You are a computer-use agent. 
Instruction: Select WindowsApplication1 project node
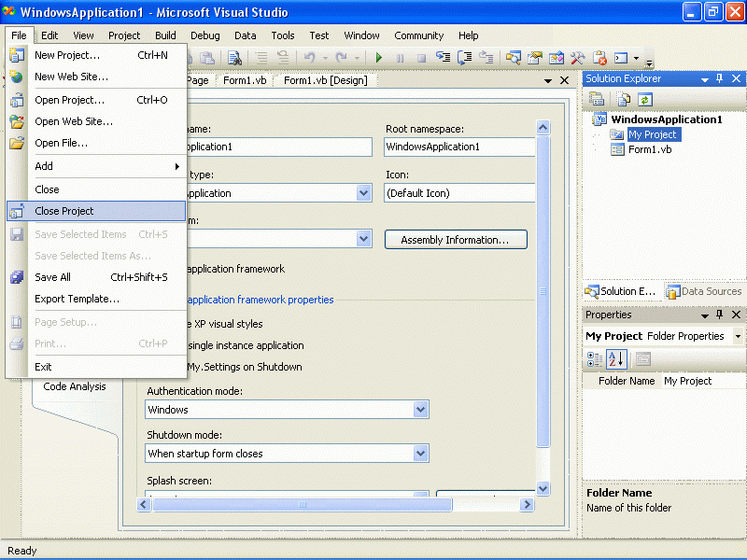[666, 119]
